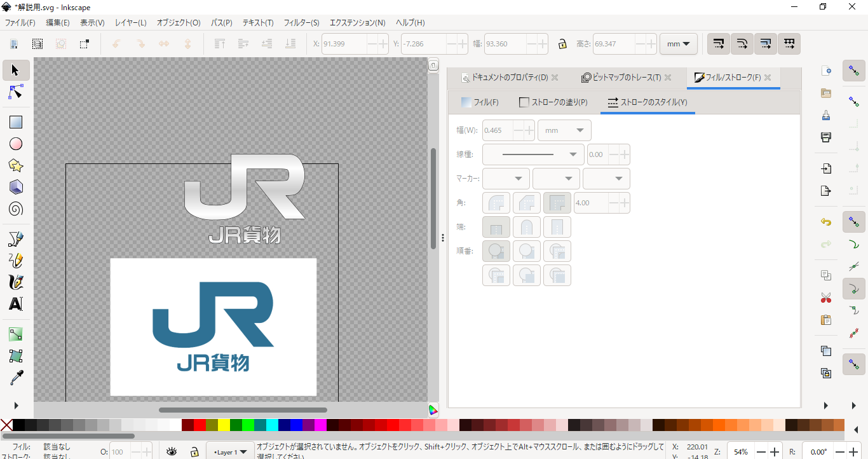Open the mm units dropdown in toolbar
The width and height of the screenshot is (868, 459).
pyautogui.click(x=679, y=44)
